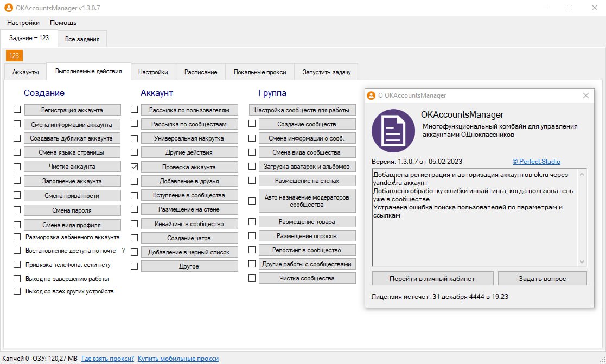Click the 'Версия: 1.3.0.7 от 05.02.2023' text
The image size is (606, 364).
[417, 162]
